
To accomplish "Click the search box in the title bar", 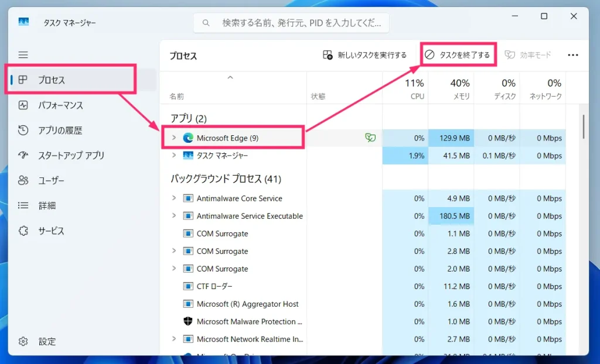I will (291, 23).
